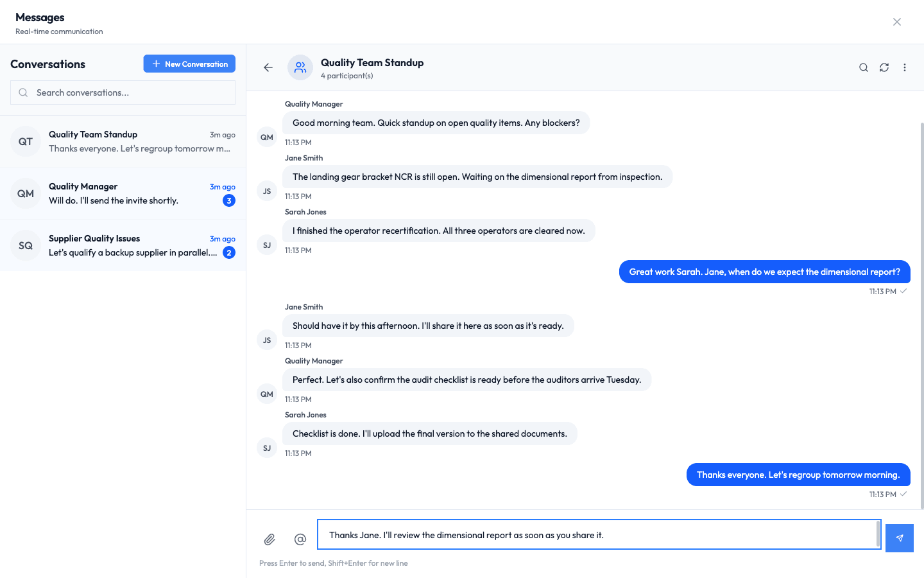The width and height of the screenshot is (924, 578).
Task: Click JS avatar next to landing gear message
Action: point(267,191)
